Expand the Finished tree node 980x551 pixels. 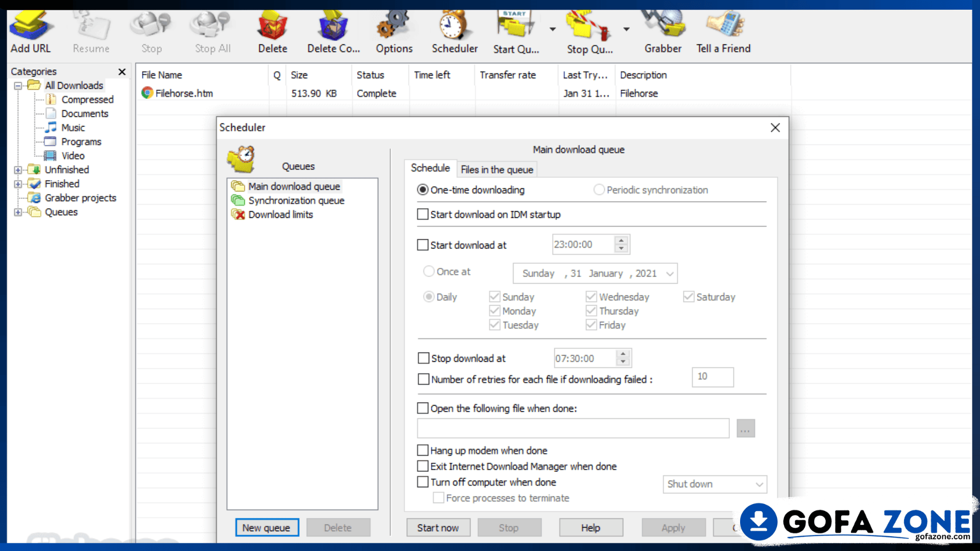pyautogui.click(x=18, y=184)
